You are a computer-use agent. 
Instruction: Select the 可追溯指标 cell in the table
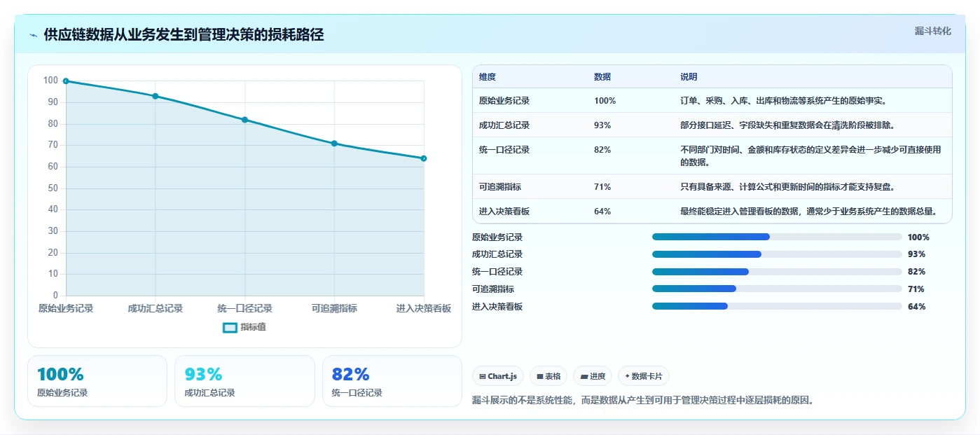[x=500, y=187]
